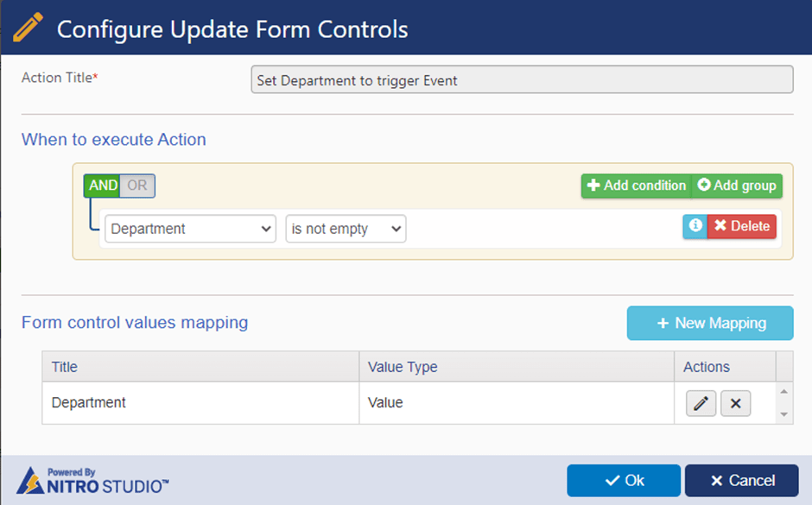Switch condition logic to AND
This screenshot has width=812, height=505.
103,186
